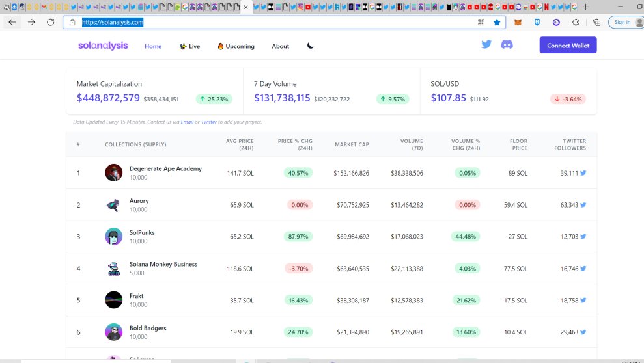Open Degenerate Ape Academy avatar
The height and width of the screenshot is (363, 644).
pyautogui.click(x=113, y=172)
